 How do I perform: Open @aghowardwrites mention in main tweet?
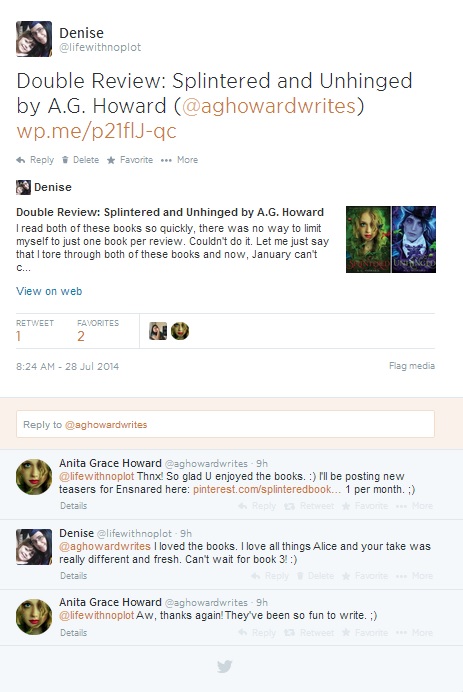[269, 106]
